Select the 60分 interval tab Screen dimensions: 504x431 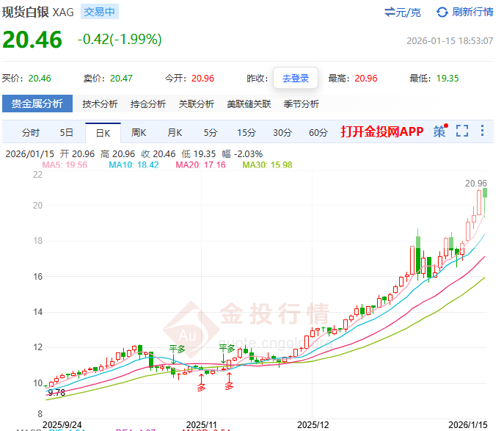(318, 133)
